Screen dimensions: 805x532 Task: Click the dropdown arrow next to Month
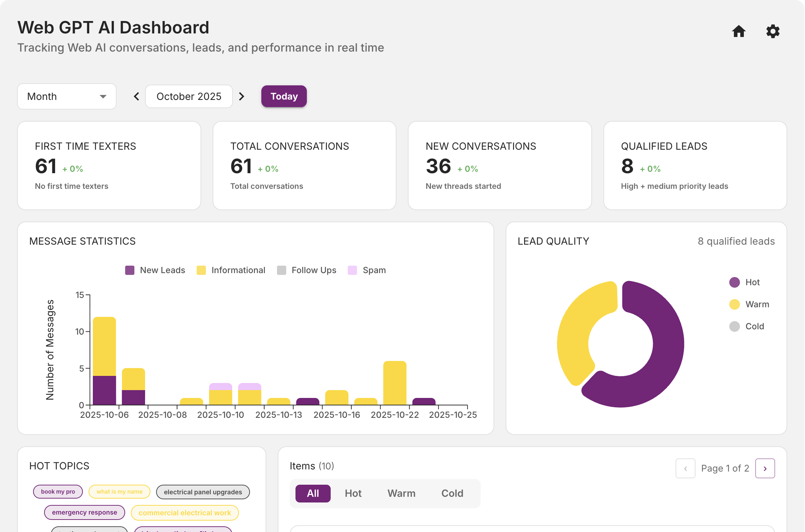click(103, 96)
